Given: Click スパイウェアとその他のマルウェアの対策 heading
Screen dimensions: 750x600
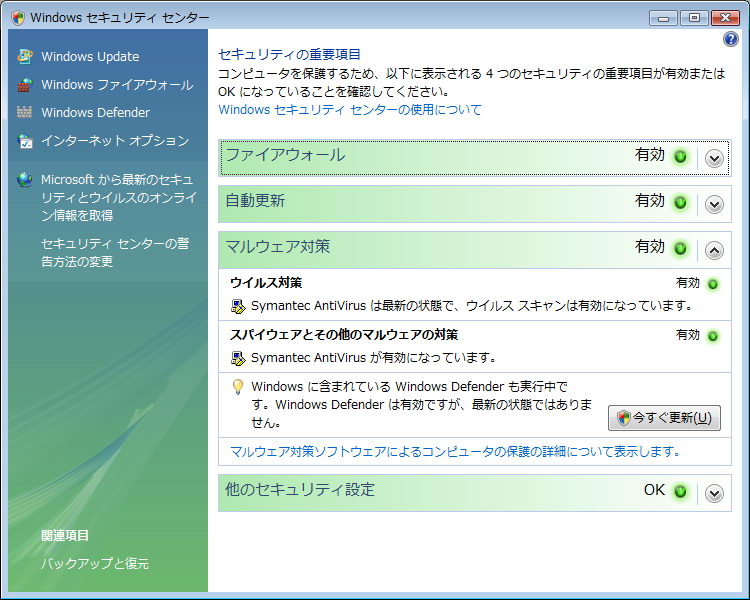Looking at the screenshot, I should (344, 334).
